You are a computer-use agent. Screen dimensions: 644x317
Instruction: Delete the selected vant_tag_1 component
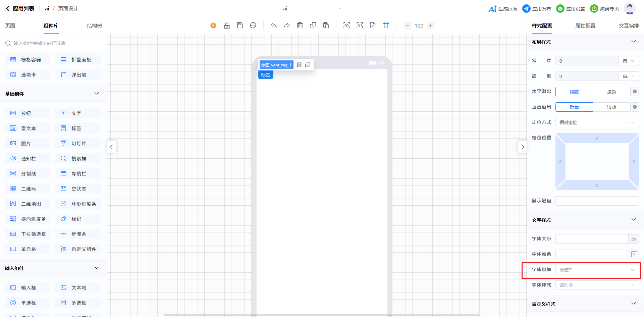(299, 65)
